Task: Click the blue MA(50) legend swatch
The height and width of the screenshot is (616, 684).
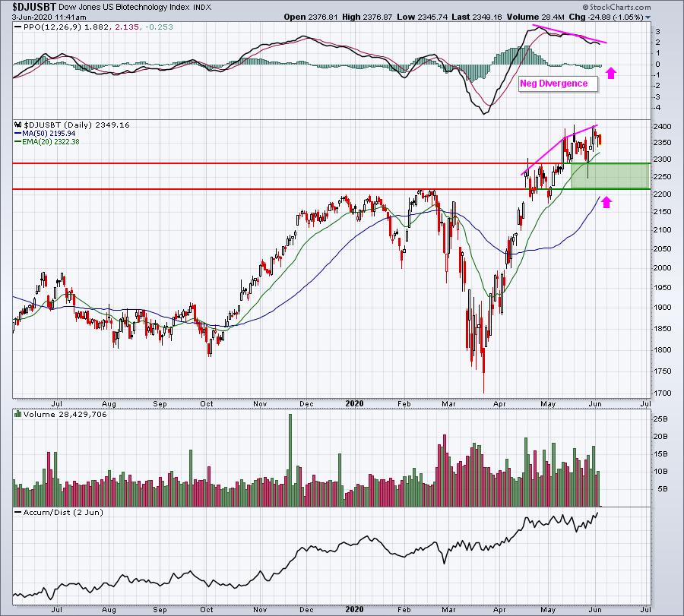Action: (18, 134)
